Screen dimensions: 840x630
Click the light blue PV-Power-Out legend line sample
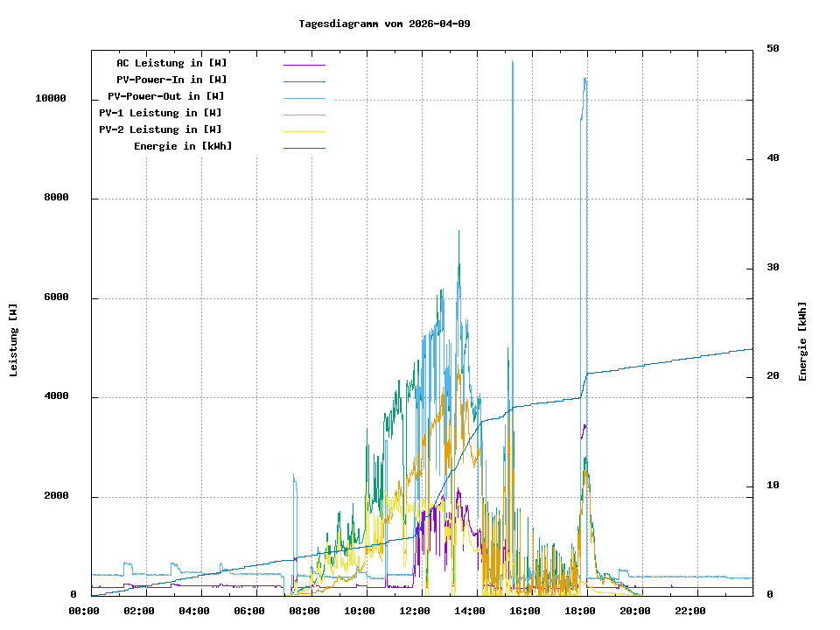(x=304, y=97)
